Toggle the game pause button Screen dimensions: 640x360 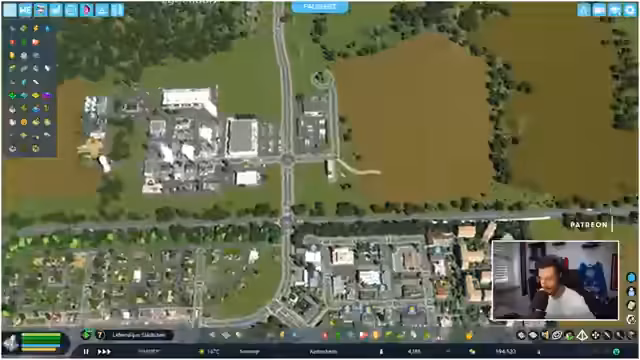(86, 351)
